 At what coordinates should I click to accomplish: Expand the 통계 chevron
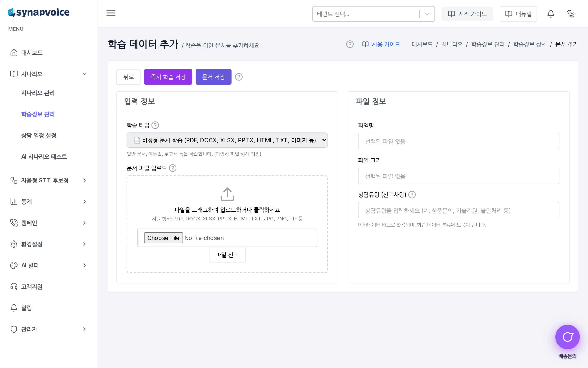[x=84, y=202]
